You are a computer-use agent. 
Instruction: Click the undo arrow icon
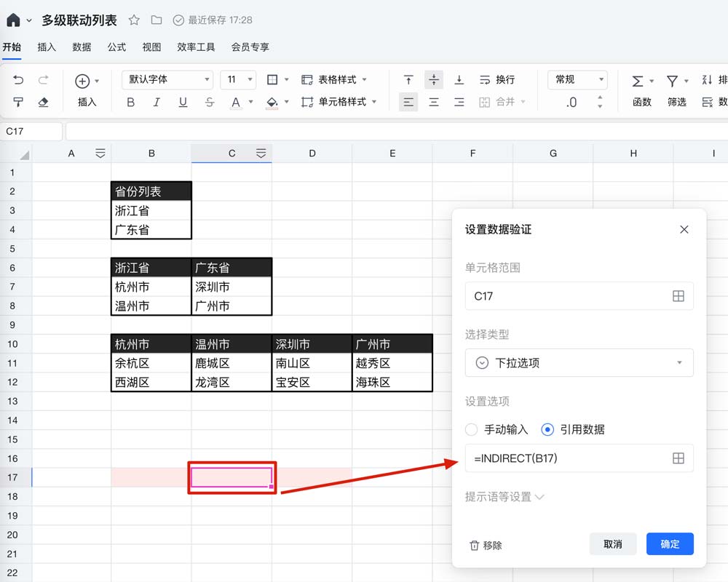[18, 80]
